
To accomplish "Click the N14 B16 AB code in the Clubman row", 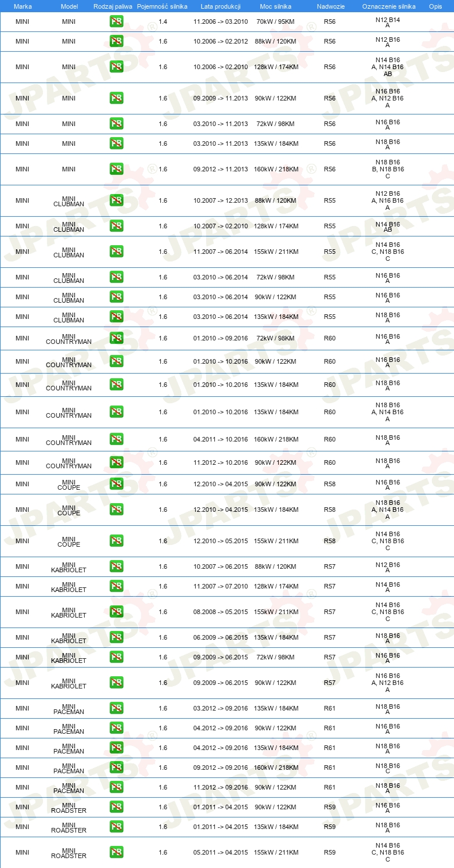I will [x=388, y=227].
